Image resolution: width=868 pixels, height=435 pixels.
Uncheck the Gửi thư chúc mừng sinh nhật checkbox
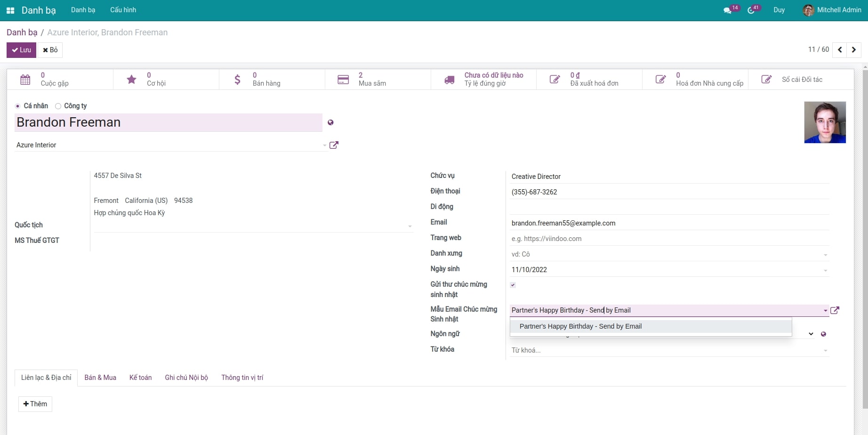(513, 285)
